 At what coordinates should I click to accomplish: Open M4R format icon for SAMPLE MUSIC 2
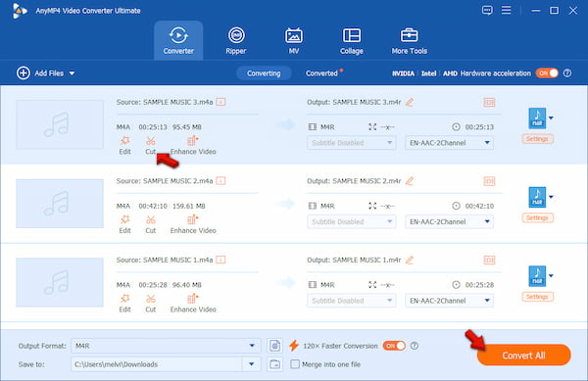coord(537,197)
